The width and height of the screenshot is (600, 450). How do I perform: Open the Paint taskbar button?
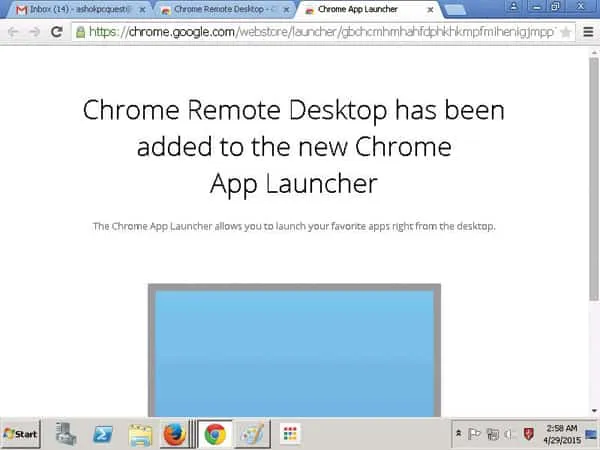(x=253, y=434)
